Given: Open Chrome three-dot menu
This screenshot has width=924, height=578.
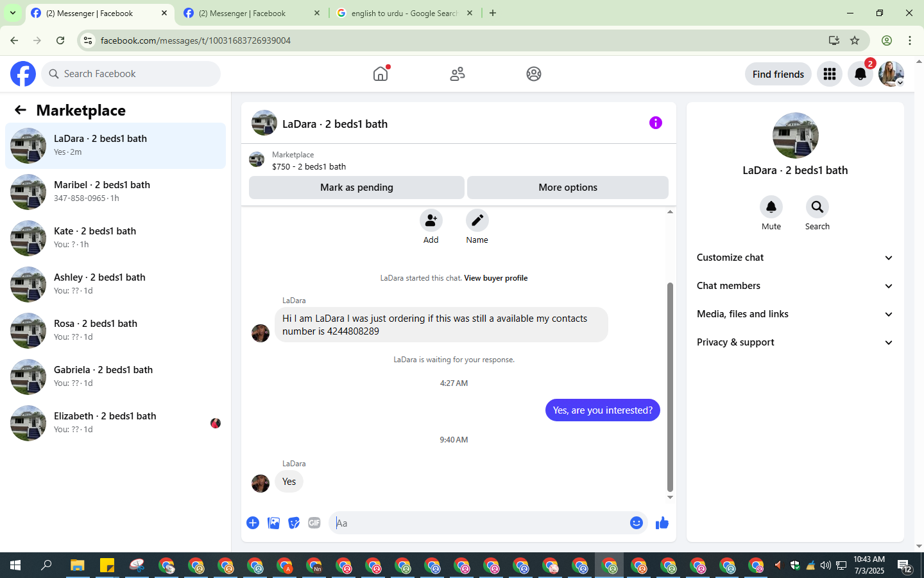Looking at the screenshot, I should click(x=910, y=40).
